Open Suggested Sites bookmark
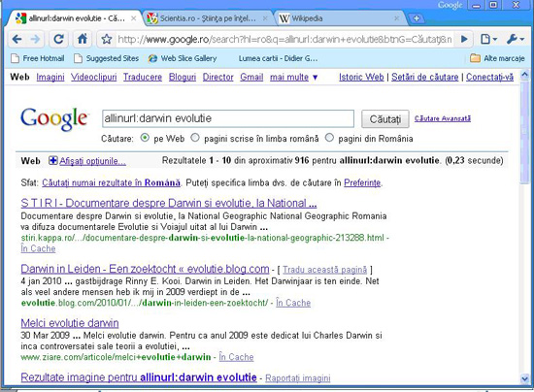Screen dimensions: 534x392 [x=107, y=58]
